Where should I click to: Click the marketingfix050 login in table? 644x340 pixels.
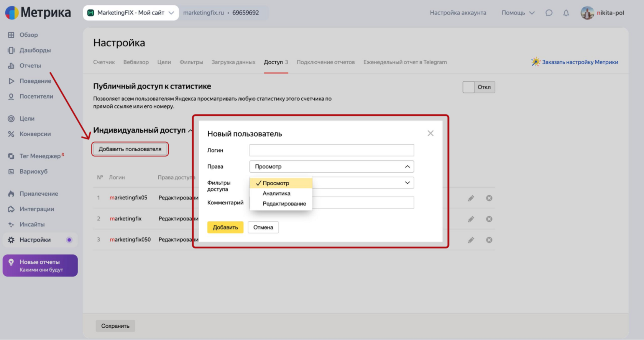pos(130,239)
